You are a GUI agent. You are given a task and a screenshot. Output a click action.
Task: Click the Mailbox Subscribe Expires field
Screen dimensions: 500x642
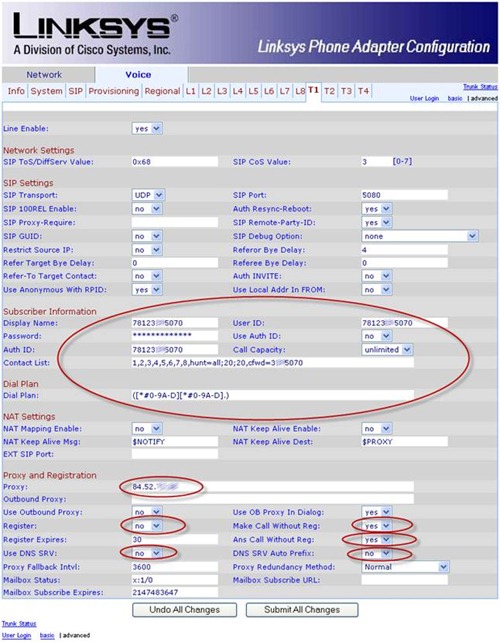click(175, 592)
